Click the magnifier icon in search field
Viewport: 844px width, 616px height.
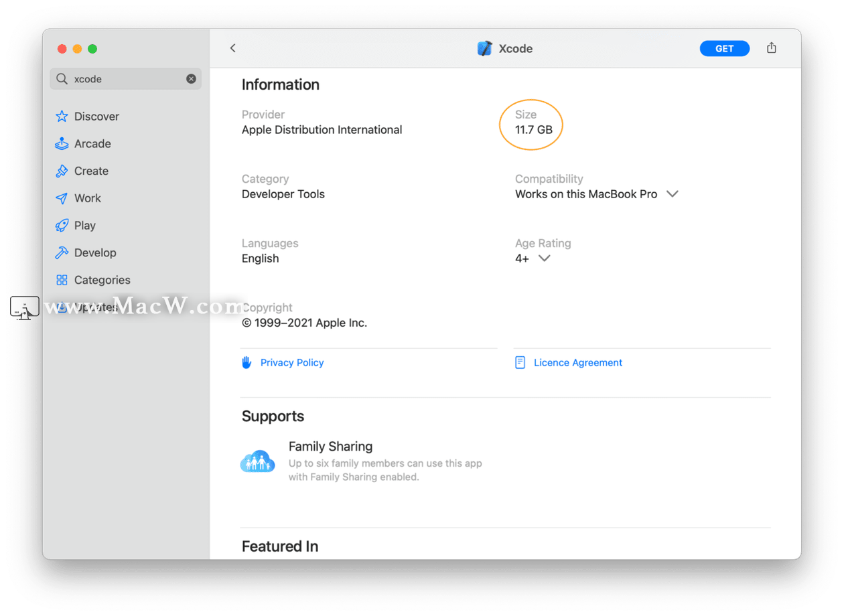click(62, 79)
